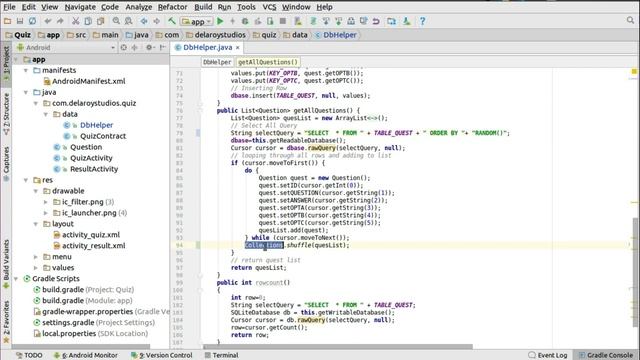Image resolution: width=640 pixels, height=360 pixels.
Task: Click the Copy icon in toolbar
Action: (88, 21)
